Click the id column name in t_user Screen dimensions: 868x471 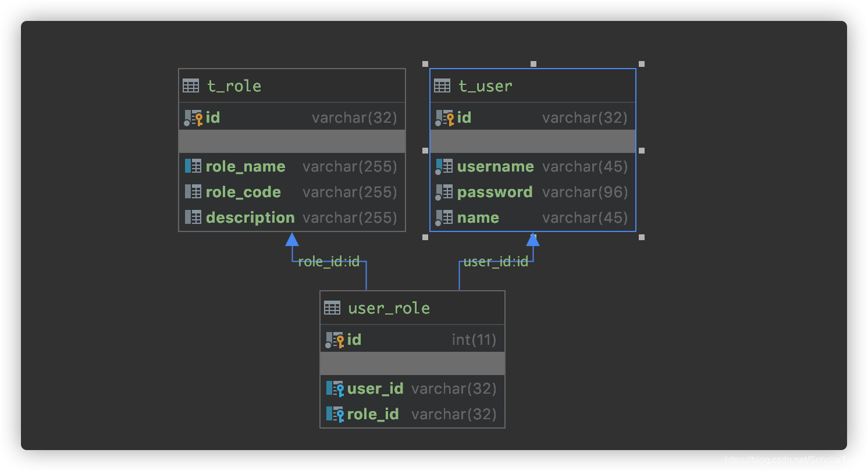(464, 117)
